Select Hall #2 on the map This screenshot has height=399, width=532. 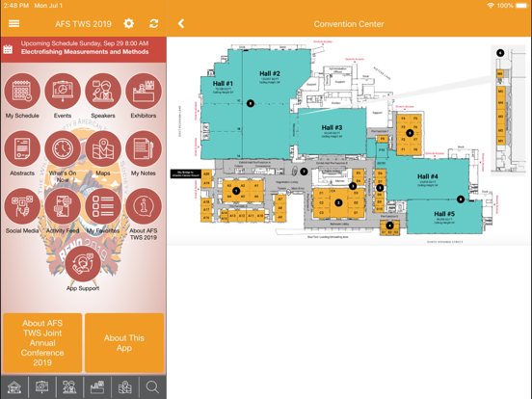pyautogui.click(x=270, y=73)
